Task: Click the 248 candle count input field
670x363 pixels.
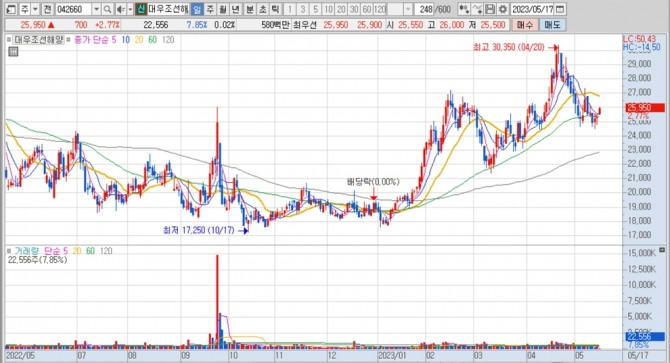Action: pos(424,9)
